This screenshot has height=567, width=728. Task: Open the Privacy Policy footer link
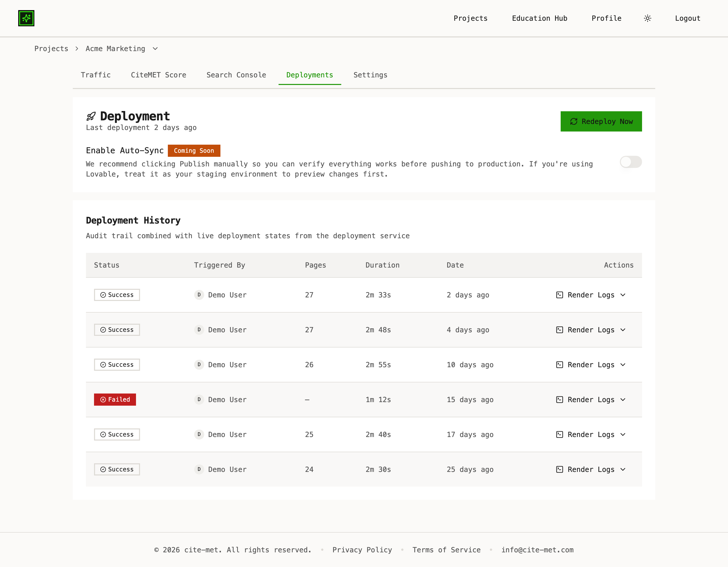[362, 550]
